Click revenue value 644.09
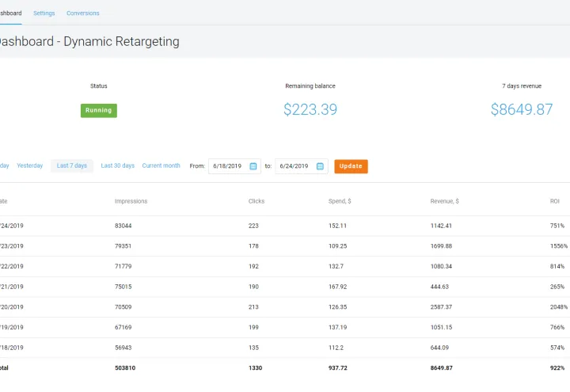570x392 pixels. click(x=439, y=348)
